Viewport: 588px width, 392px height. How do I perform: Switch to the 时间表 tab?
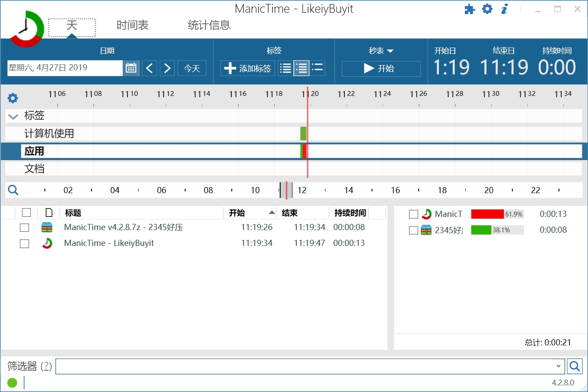(x=132, y=25)
